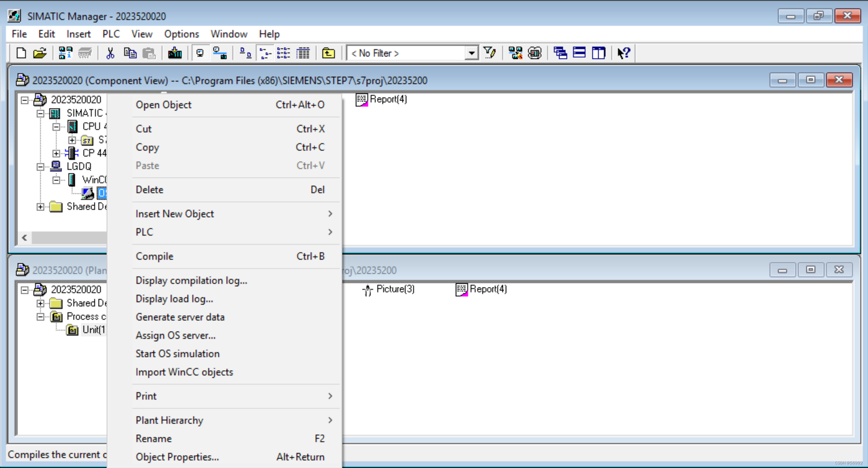Click Generate server data option
Image resolution: width=868 pixels, height=468 pixels.
coord(180,317)
